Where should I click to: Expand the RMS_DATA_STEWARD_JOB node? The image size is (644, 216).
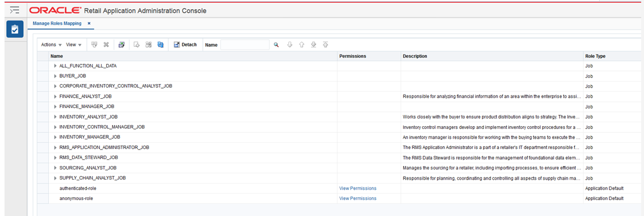pyautogui.click(x=55, y=157)
